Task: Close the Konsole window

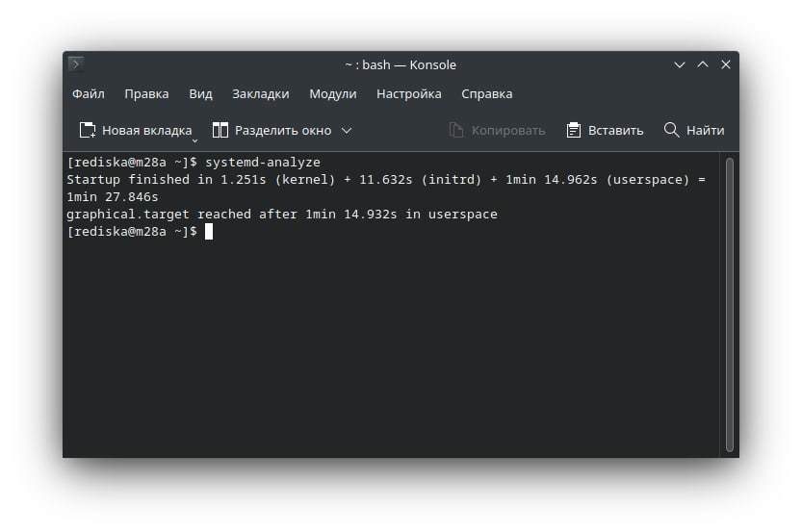Action: pyautogui.click(x=726, y=64)
